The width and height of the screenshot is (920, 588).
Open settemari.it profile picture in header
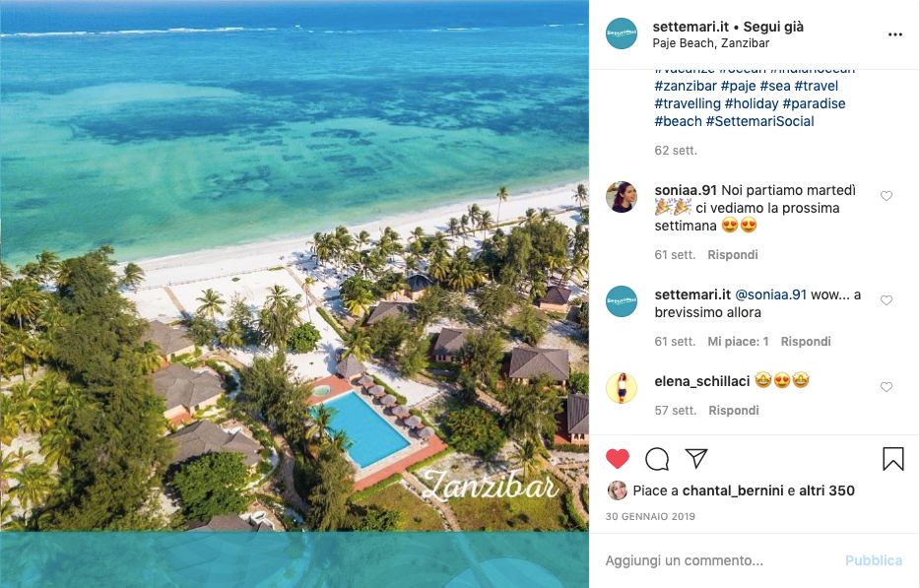[x=622, y=33]
